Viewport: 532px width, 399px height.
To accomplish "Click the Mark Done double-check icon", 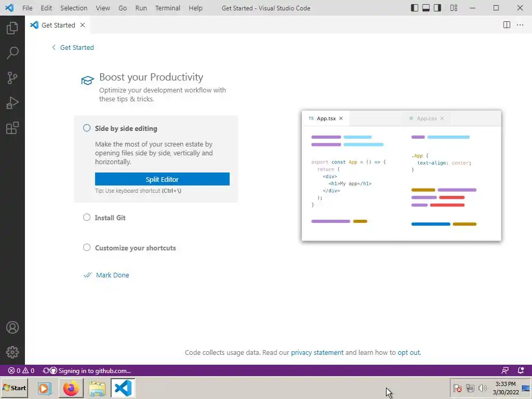I will (x=87, y=275).
